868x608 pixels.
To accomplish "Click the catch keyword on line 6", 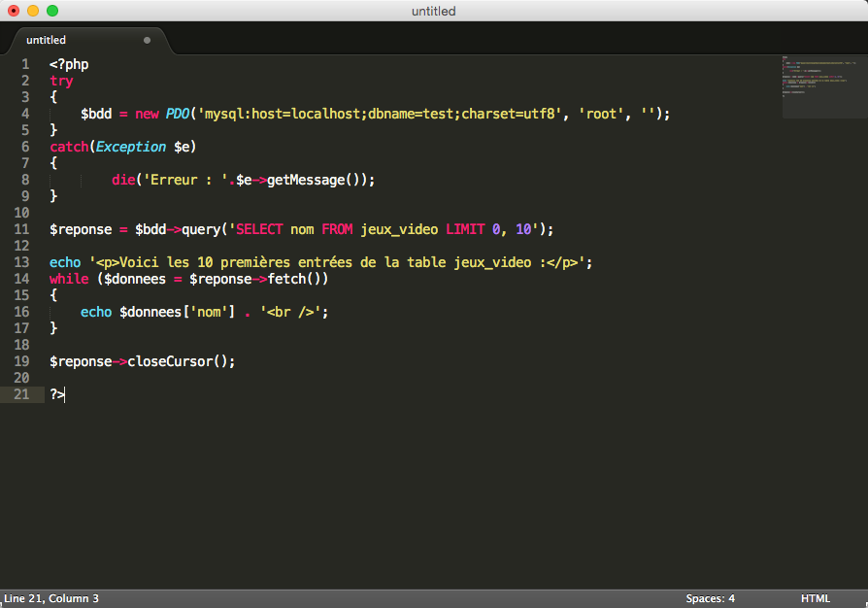I will pos(69,147).
